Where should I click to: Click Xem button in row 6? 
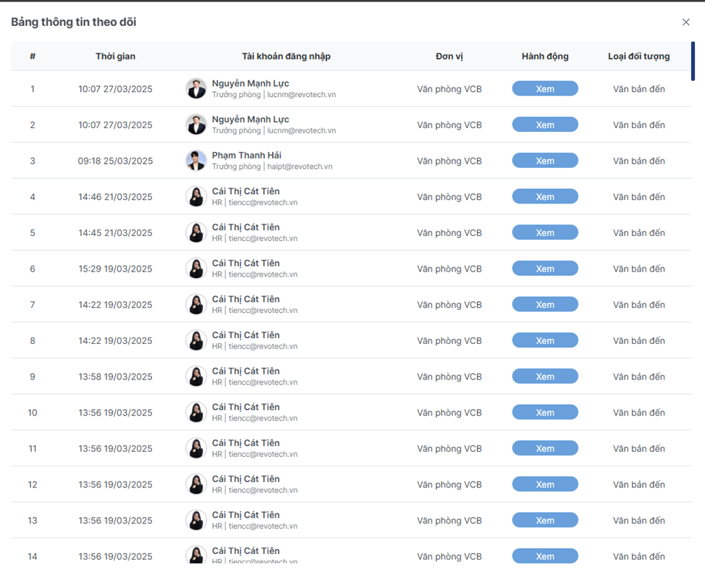(x=545, y=269)
